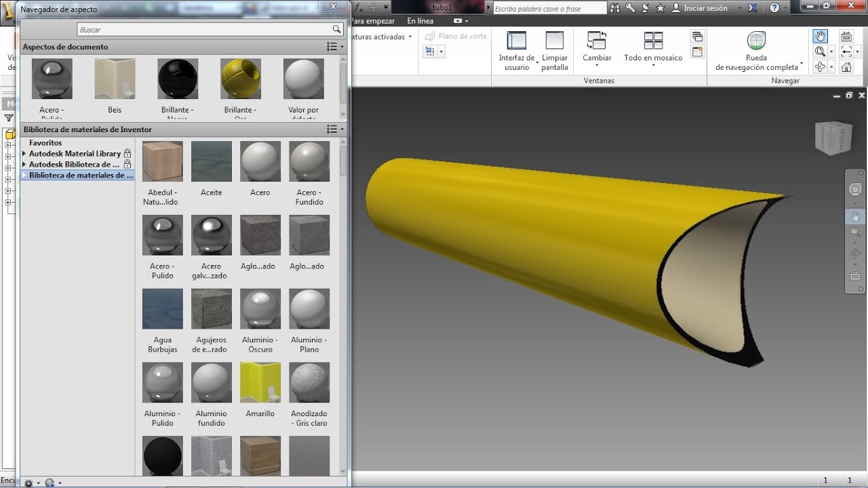This screenshot has height=488, width=868.
Task: Choose the Aluminio - Oscuro material
Action: click(x=260, y=309)
